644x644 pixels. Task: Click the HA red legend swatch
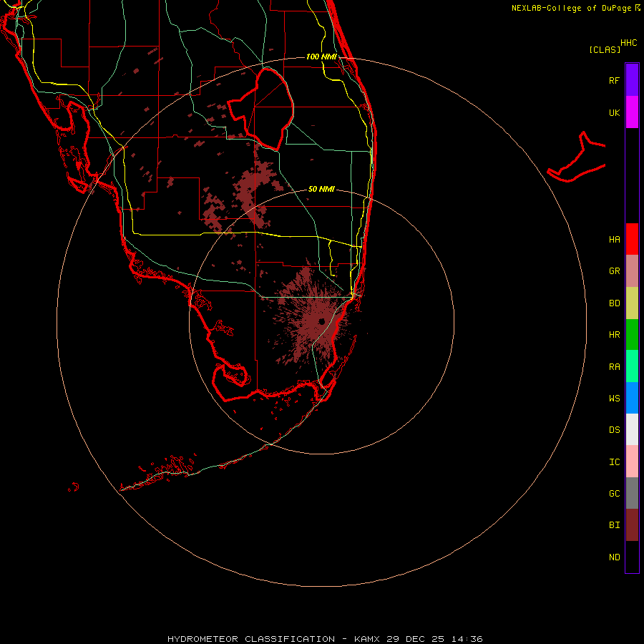click(632, 239)
